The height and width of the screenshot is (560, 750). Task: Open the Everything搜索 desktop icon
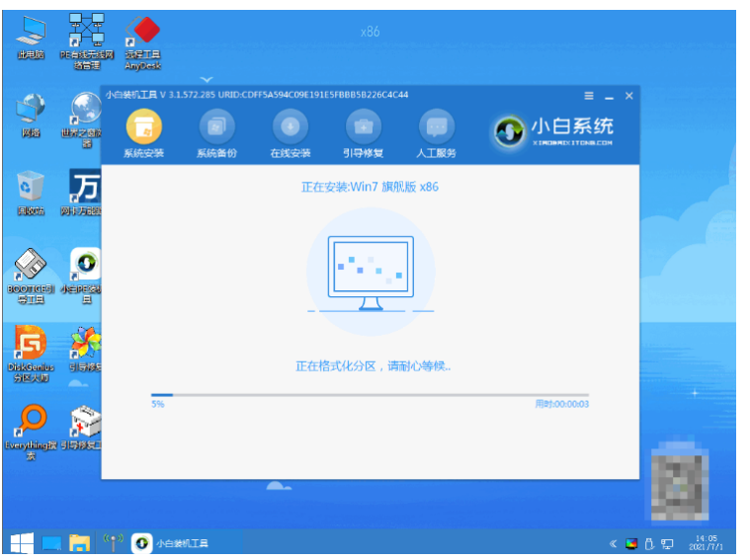pyautogui.click(x=31, y=432)
